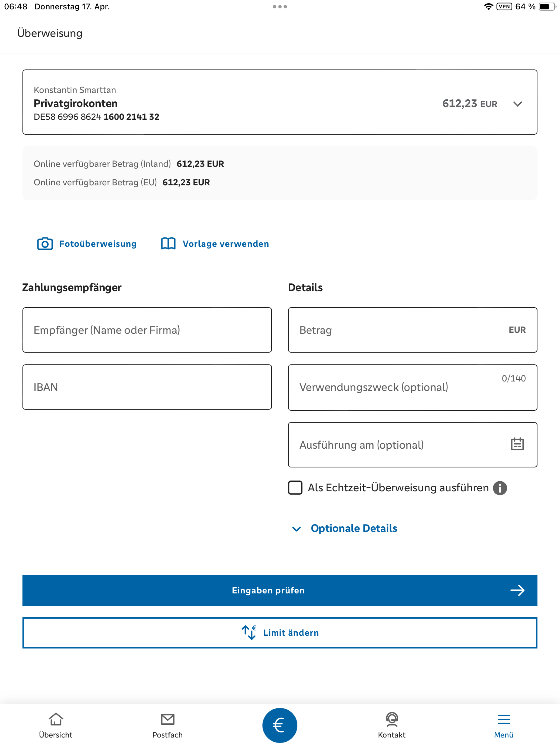Open Postfach mailbox tab
The image size is (560, 747).
[167, 725]
